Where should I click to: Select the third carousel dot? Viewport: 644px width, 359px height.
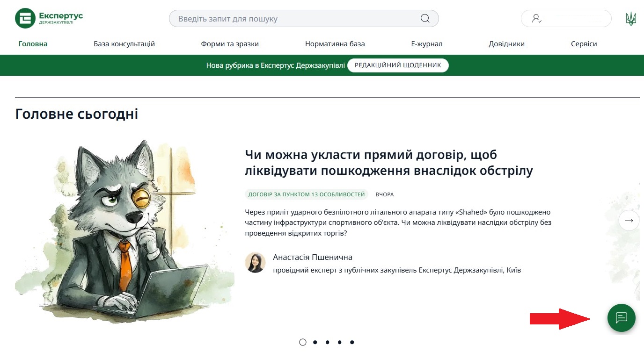tap(327, 342)
